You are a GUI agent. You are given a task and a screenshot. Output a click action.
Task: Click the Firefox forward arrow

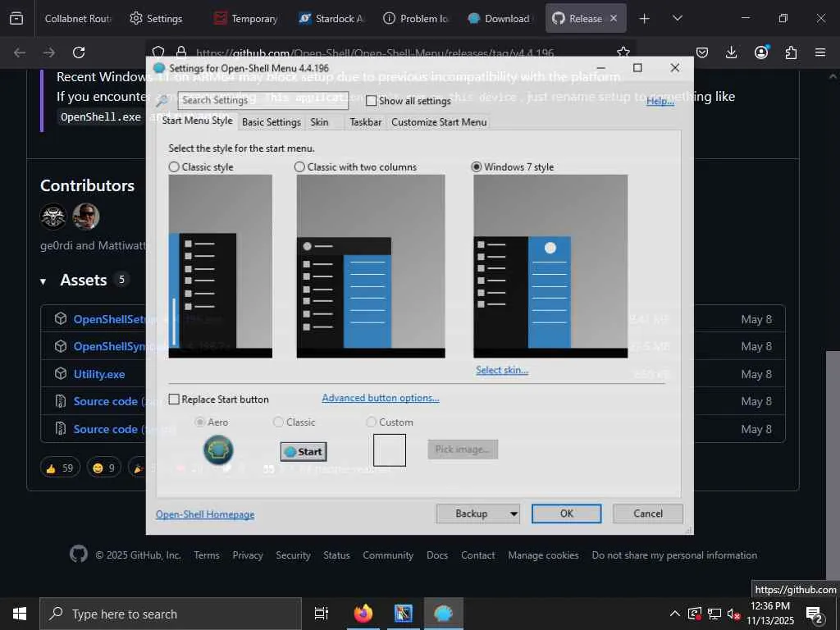48,52
